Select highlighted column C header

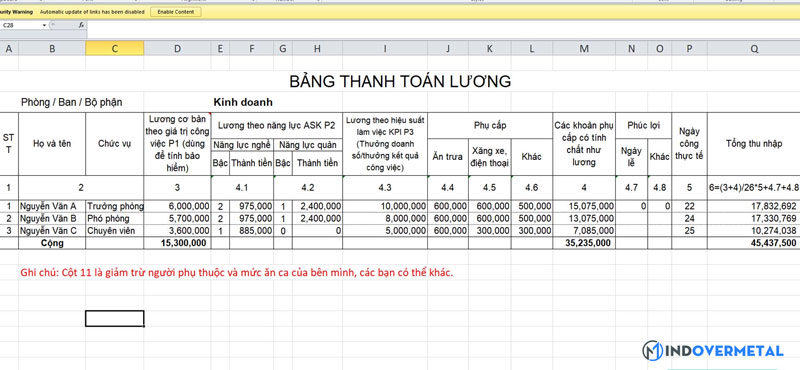point(114,48)
